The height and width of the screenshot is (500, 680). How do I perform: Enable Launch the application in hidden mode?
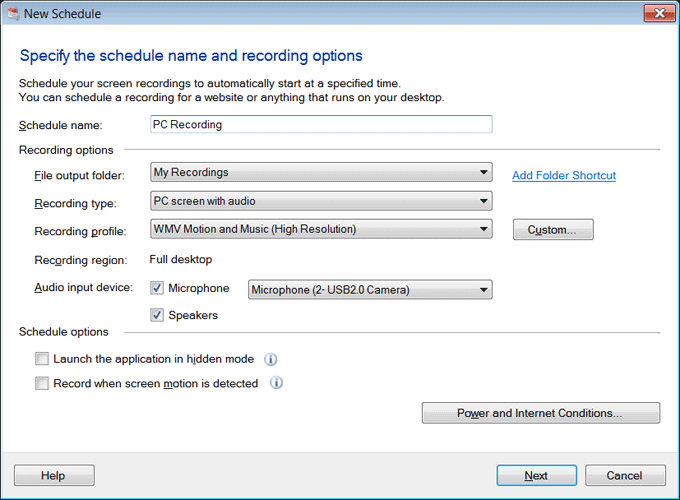point(42,359)
